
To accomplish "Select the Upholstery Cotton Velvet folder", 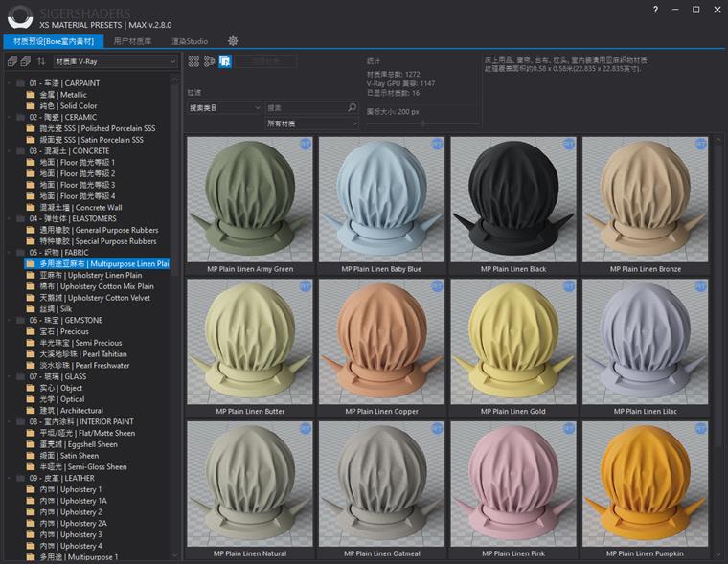I will 95,298.
